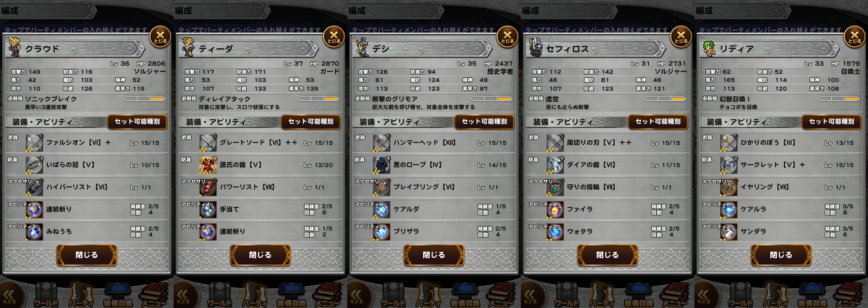Tap the ハンマーヘッド weapon icon
Image resolution: width=868 pixels, height=308 pixels.
click(381, 143)
